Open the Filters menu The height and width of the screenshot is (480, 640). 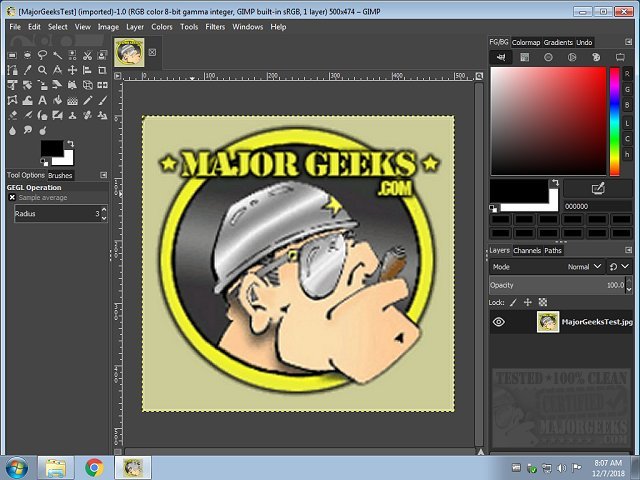[215, 27]
